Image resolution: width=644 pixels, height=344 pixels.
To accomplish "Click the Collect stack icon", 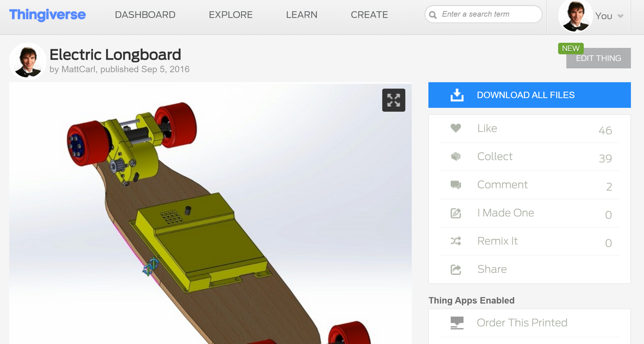I will tap(456, 156).
